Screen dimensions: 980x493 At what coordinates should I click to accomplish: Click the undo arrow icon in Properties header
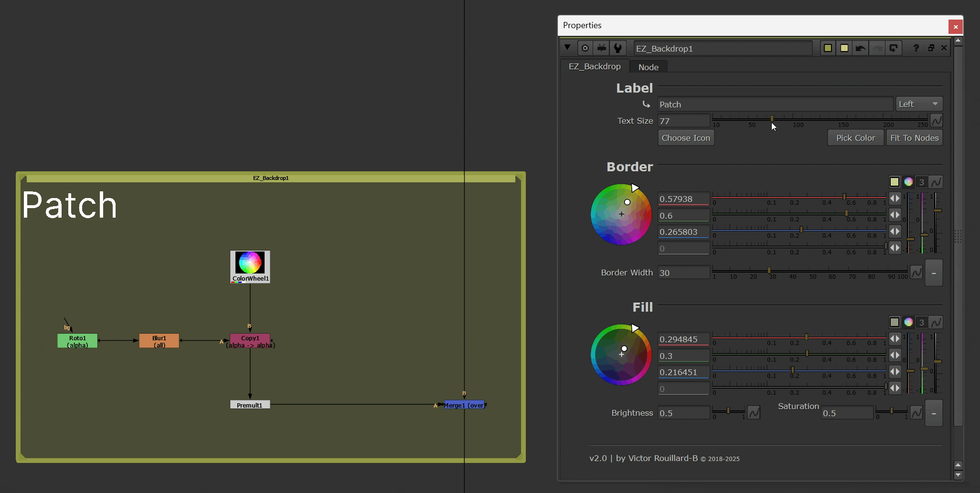point(861,48)
